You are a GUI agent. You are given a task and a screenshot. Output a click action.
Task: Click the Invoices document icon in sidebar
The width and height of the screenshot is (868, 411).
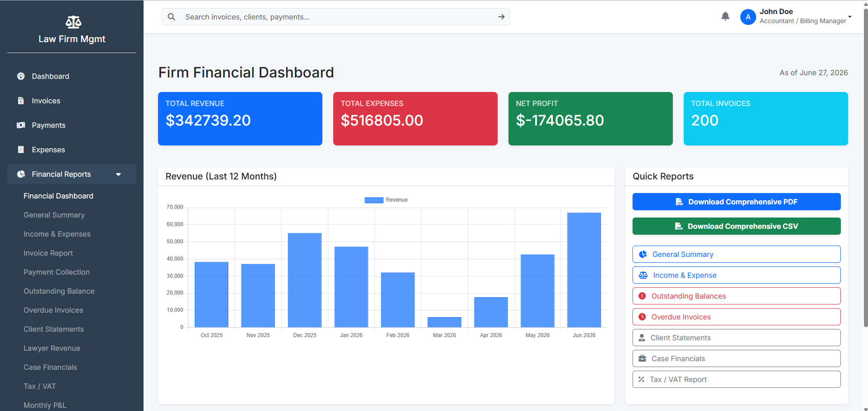21,101
